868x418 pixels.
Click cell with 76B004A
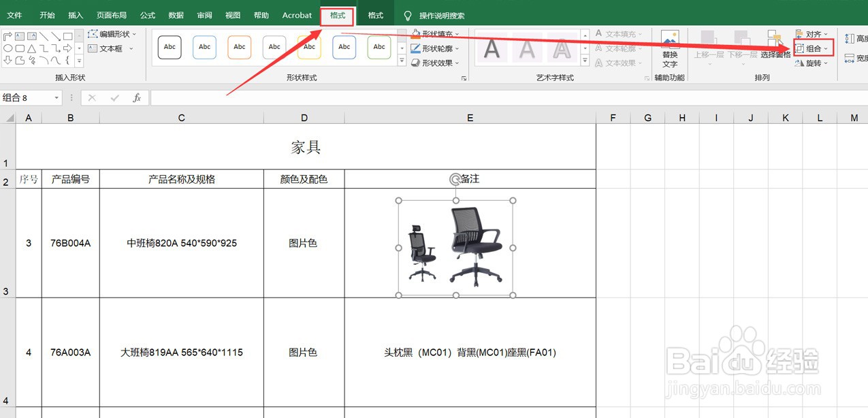click(71, 243)
